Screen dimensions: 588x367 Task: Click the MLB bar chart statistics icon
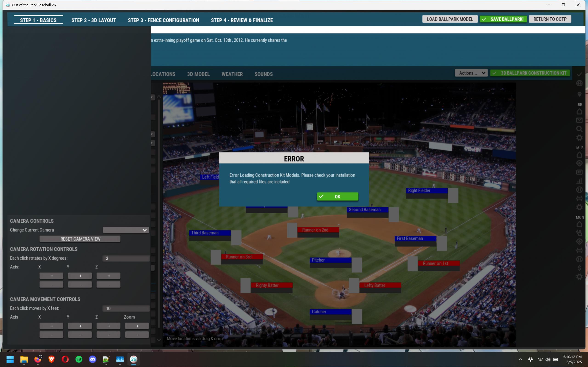point(579,181)
